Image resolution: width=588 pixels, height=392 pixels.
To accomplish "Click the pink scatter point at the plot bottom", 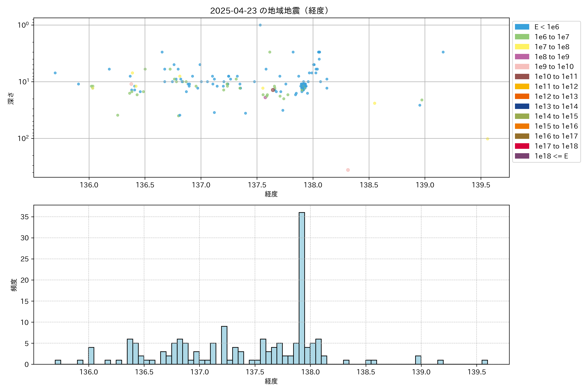I will pos(348,170).
